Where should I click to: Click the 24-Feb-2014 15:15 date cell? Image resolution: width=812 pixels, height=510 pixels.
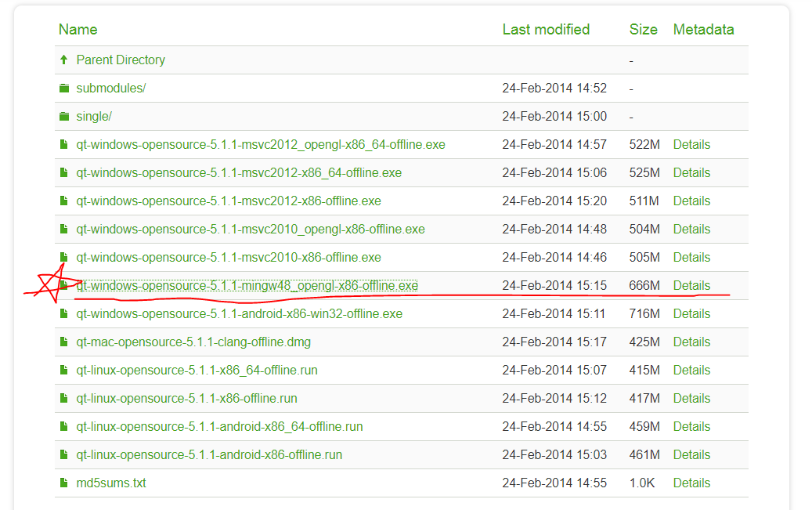pyautogui.click(x=554, y=286)
